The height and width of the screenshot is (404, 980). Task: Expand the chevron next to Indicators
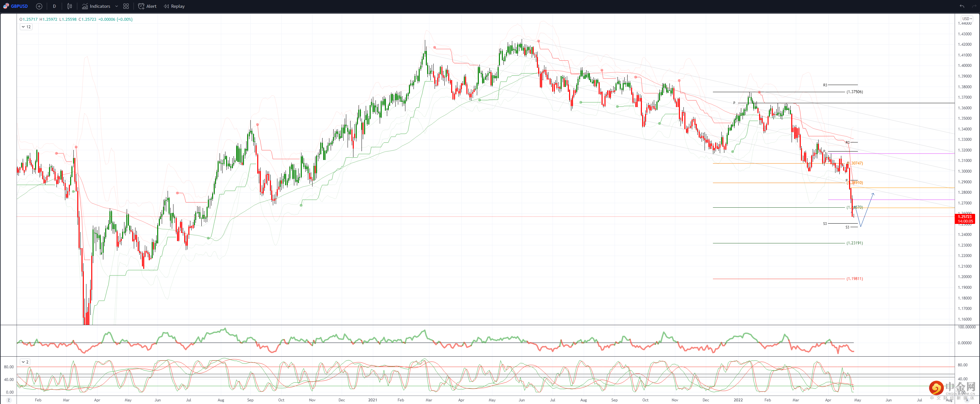pos(116,6)
